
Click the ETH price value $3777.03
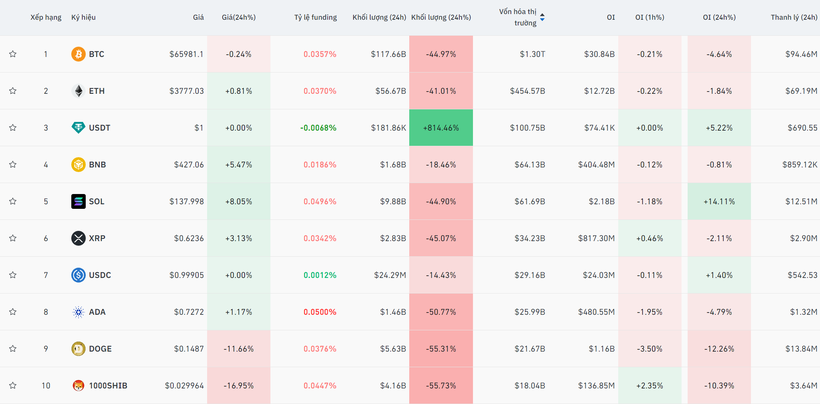pos(185,91)
